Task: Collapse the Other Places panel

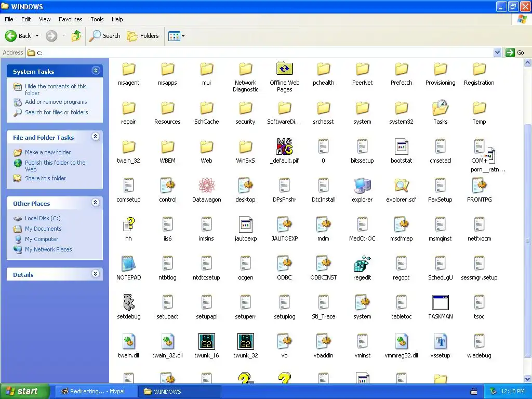Action: [96, 203]
